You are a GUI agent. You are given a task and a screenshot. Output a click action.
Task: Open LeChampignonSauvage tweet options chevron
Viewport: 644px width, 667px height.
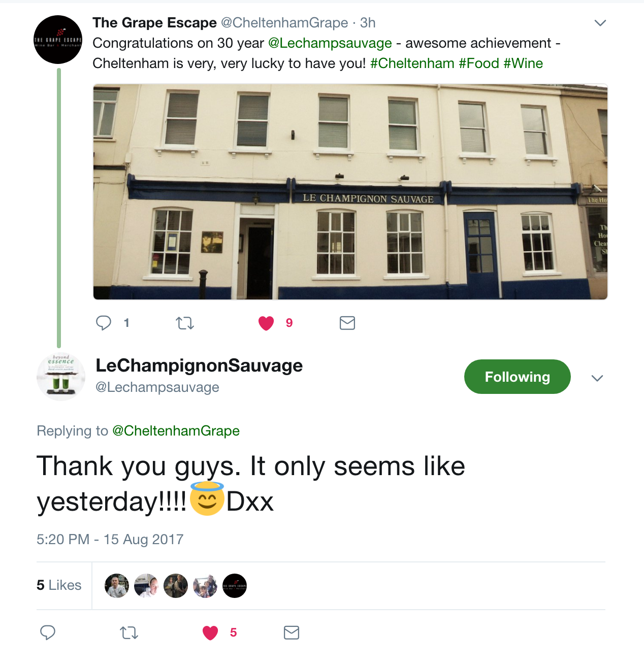pyautogui.click(x=597, y=378)
